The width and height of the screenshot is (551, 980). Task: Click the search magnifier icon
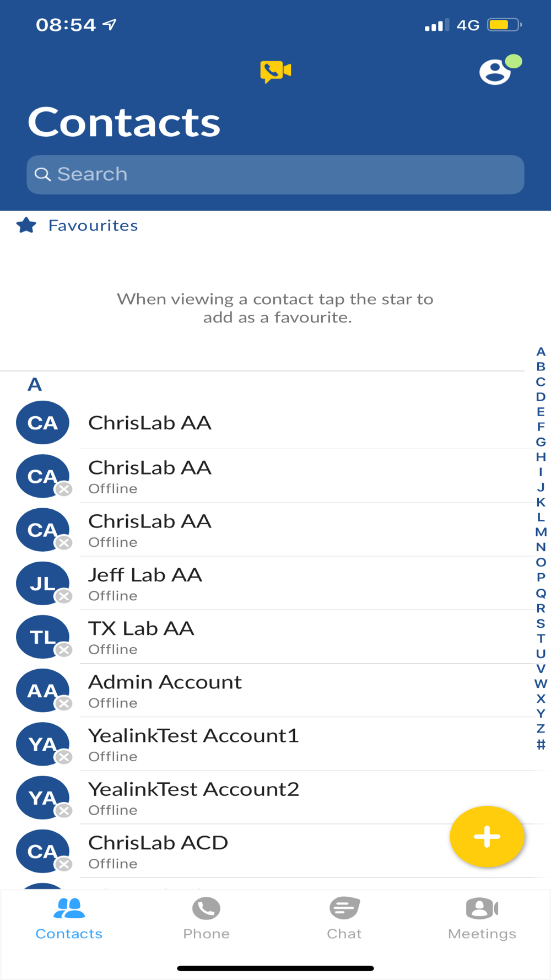click(x=42, y=174)
